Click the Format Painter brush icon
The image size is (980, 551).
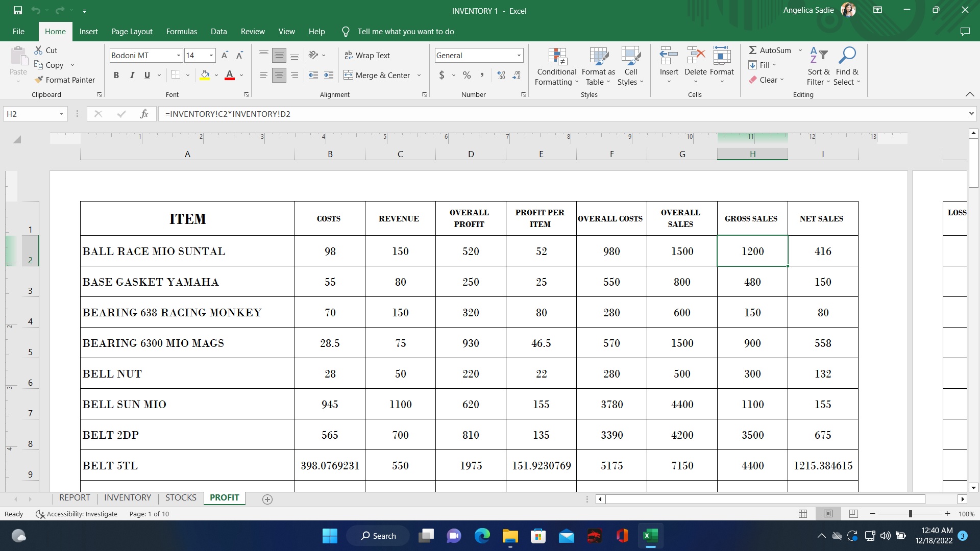click(39, 80)
